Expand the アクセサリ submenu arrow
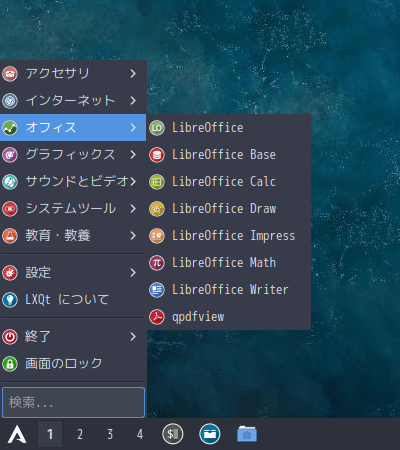The image size is (400, 450). click(133, 73)
